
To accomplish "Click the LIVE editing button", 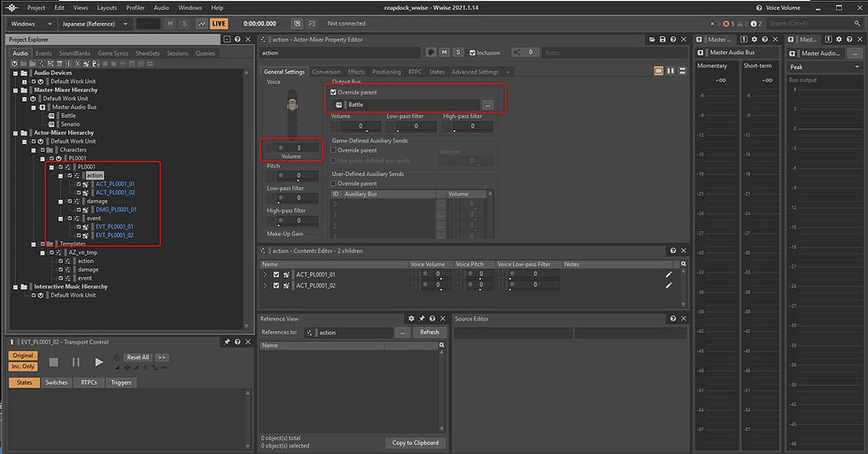I will tap(219, 24).
